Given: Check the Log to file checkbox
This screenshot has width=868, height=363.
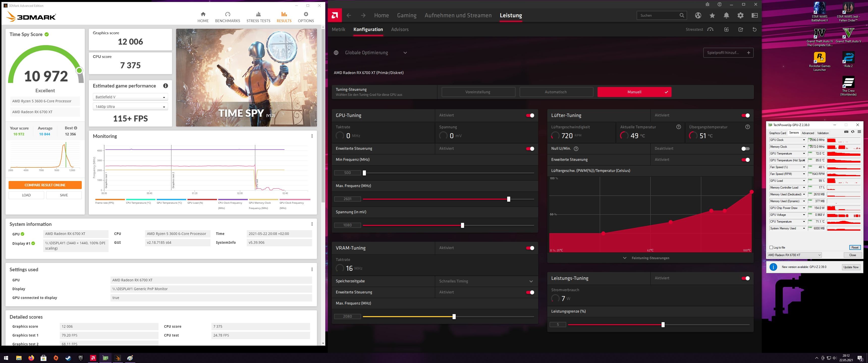Looking at the screenshot, I should pyautogui.click(x=771, y=248).
